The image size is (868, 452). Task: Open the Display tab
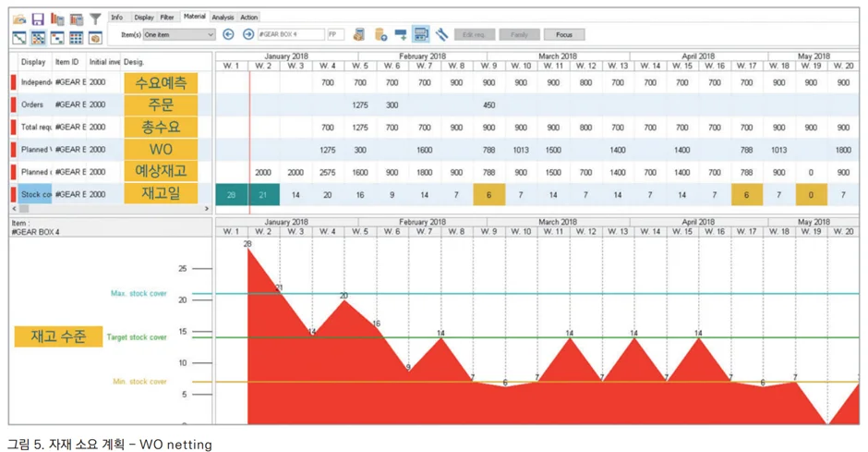click(x=144, y=18)
